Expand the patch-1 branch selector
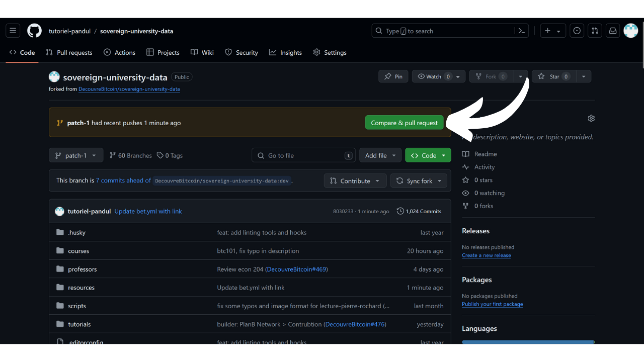 click(x=76, y=155)
